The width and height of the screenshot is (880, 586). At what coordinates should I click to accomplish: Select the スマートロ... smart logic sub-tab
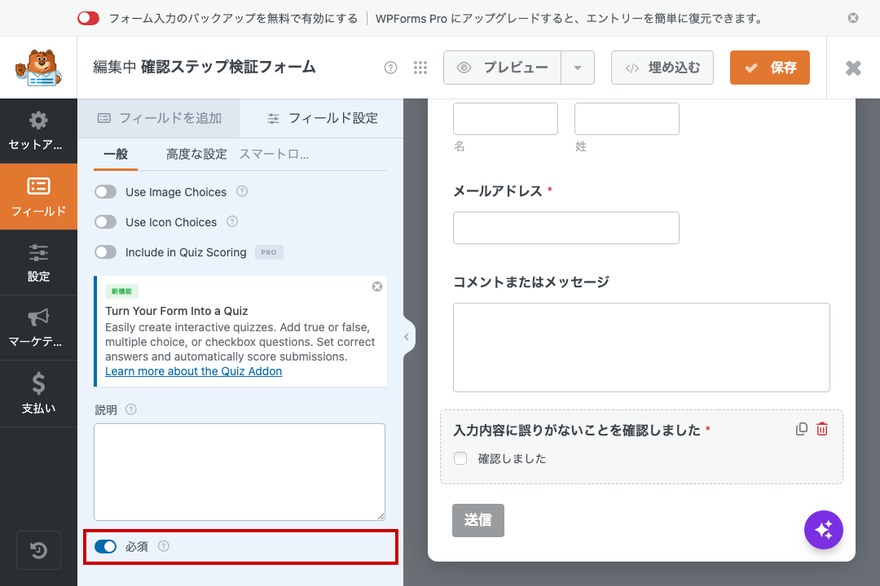click(274, 154)
